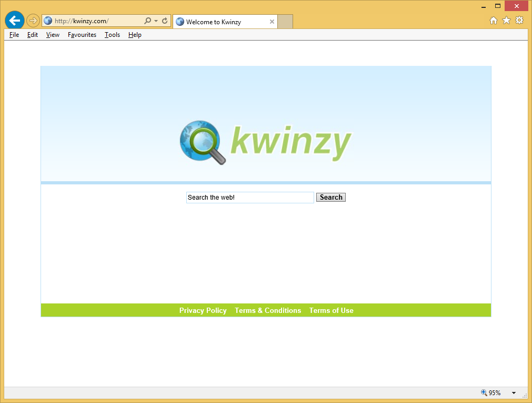Maximize the browser window

tap(498, 6)
